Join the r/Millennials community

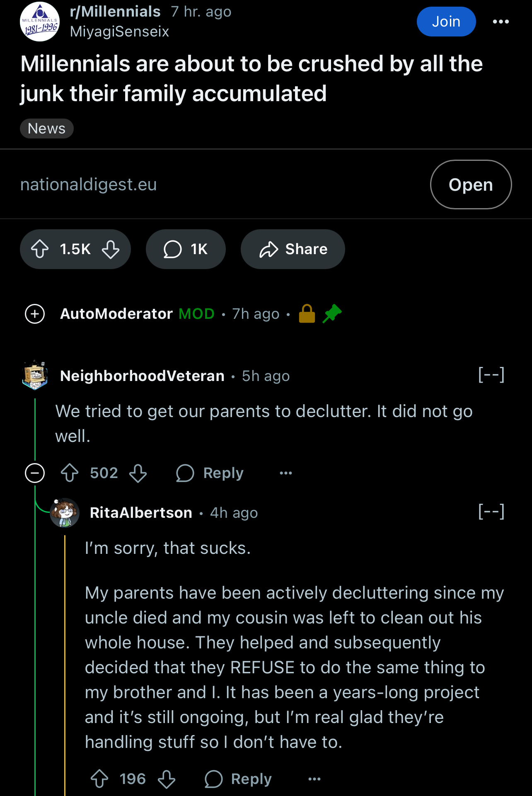[x=446, y=22]
